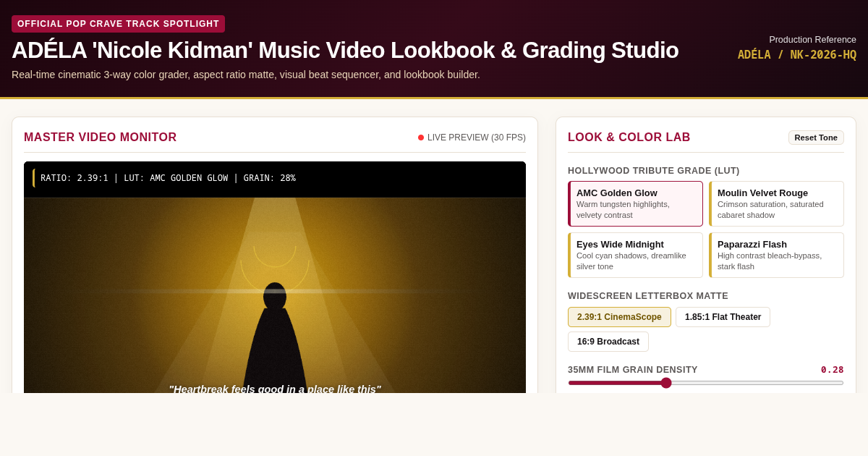Click the page title ADÉLA 'Nicole Kidman' heading
868x456 pixels.
coord(345,50)
